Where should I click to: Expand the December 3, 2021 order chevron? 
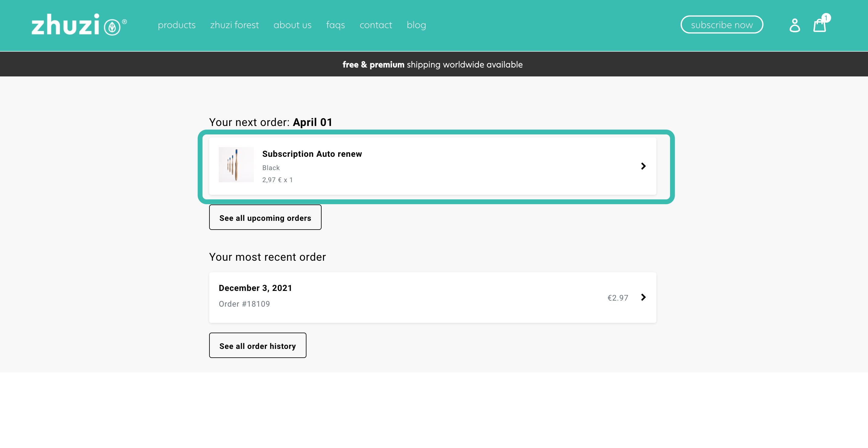[643, 297]
